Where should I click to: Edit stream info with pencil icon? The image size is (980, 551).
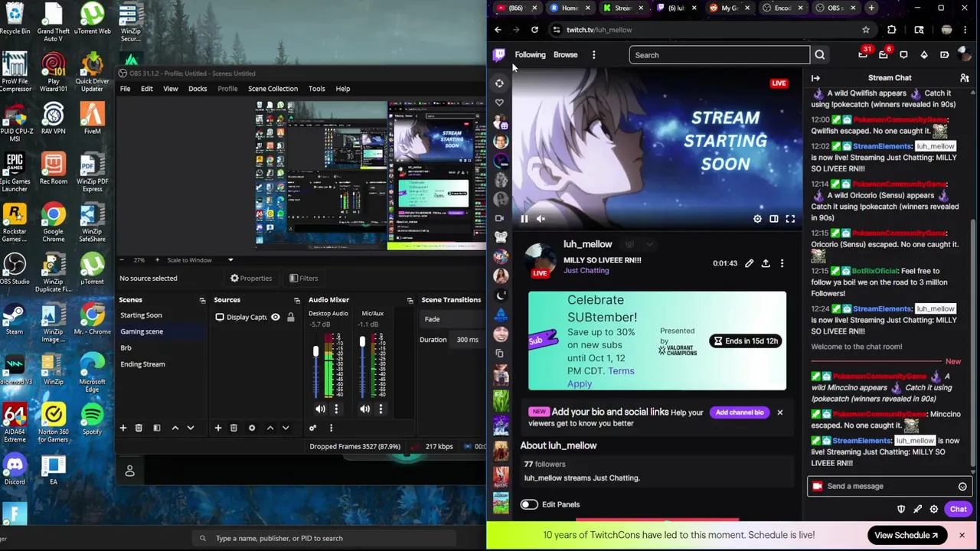[749, 263]
